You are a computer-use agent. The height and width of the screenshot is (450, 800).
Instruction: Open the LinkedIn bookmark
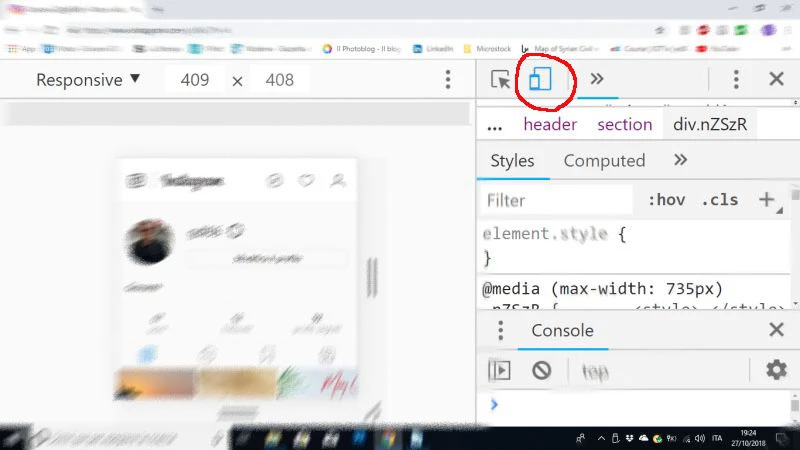[433, 49]
